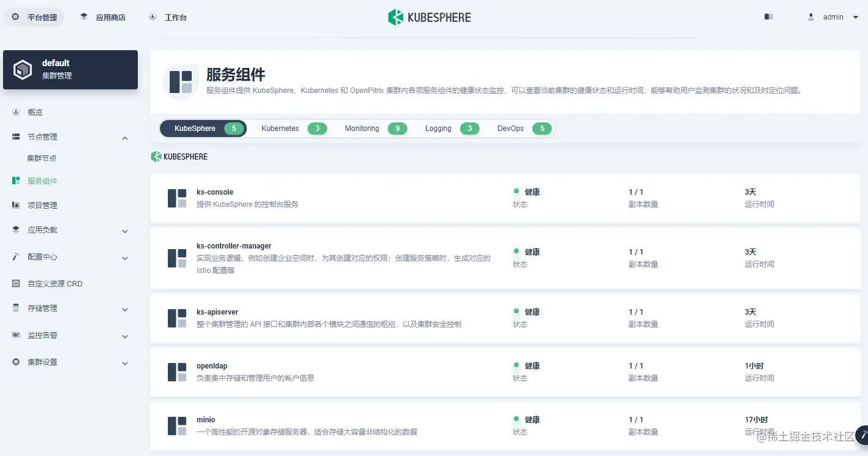Click the platform management gear icon
The height and width of the screenshot is (456, 868).
tap(15, 17)
